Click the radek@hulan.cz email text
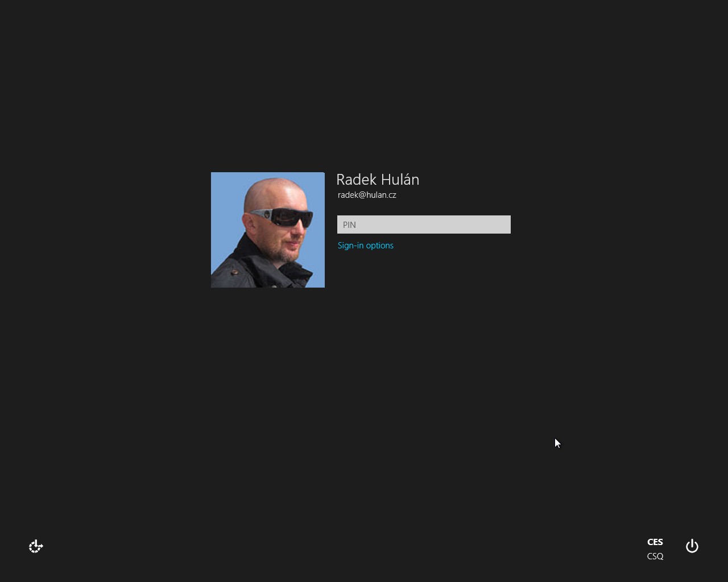The image size is (728, 582). [x=367, y=195]
